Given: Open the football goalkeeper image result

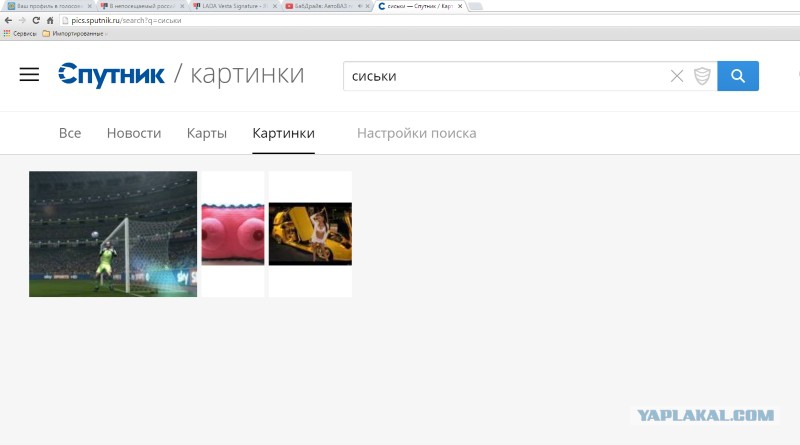Looking at the screenshot, I should coord(113,234).
